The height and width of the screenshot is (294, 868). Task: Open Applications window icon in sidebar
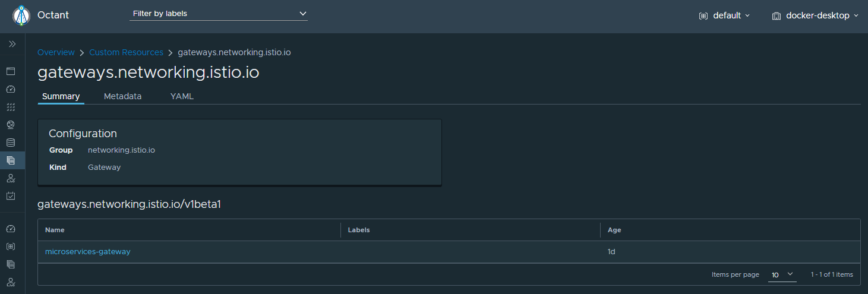[10, 71]
